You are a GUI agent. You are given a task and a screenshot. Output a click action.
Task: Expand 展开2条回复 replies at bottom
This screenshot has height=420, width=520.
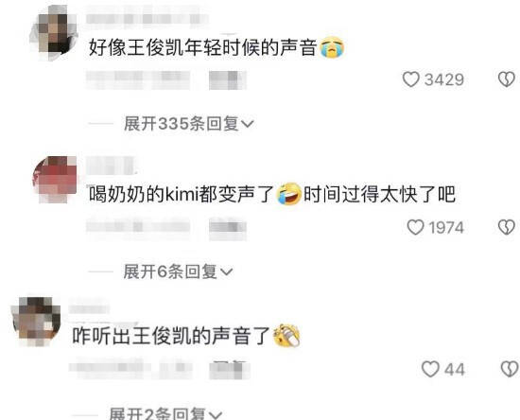[x=165, y=413]
